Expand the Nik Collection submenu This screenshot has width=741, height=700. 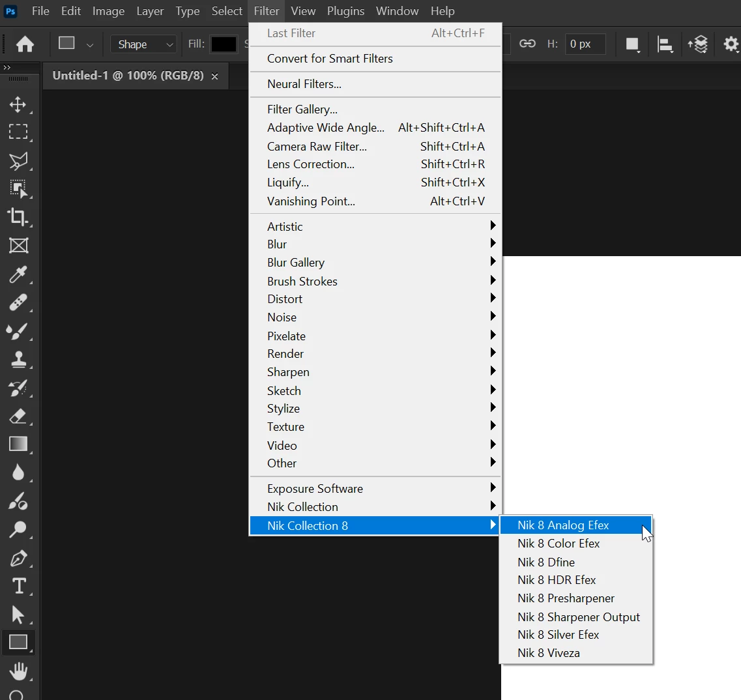click(375, 506)
